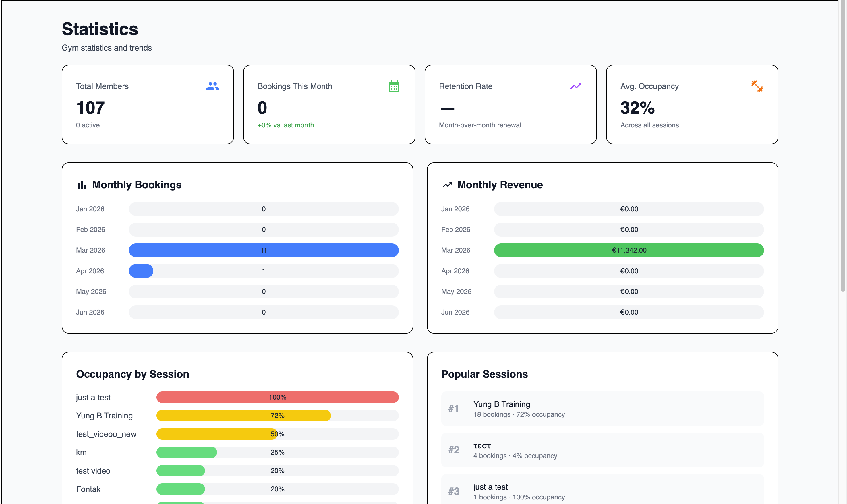Click the test video 20% occupancy bar
This screenshot has width=847, height=504.
click(278, 471)
